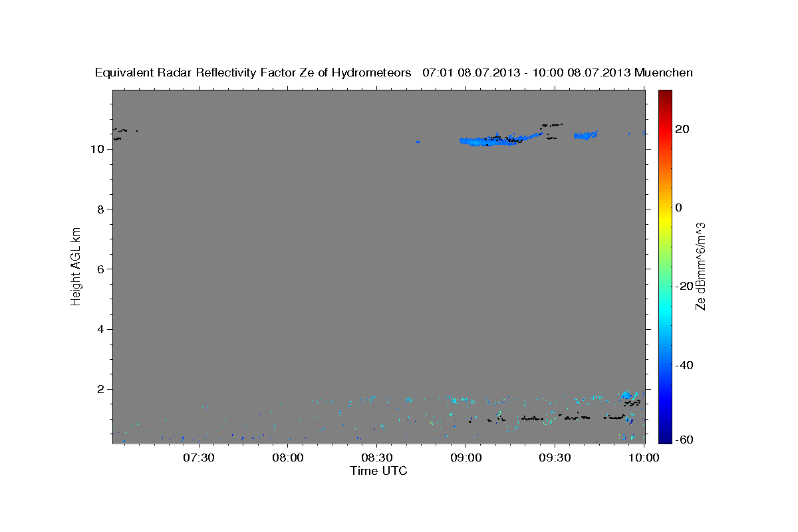The height and width of the screenshot is (532, 798).
Task: Click the 07:30 time tick label
Action: click(x=199, y=458)
